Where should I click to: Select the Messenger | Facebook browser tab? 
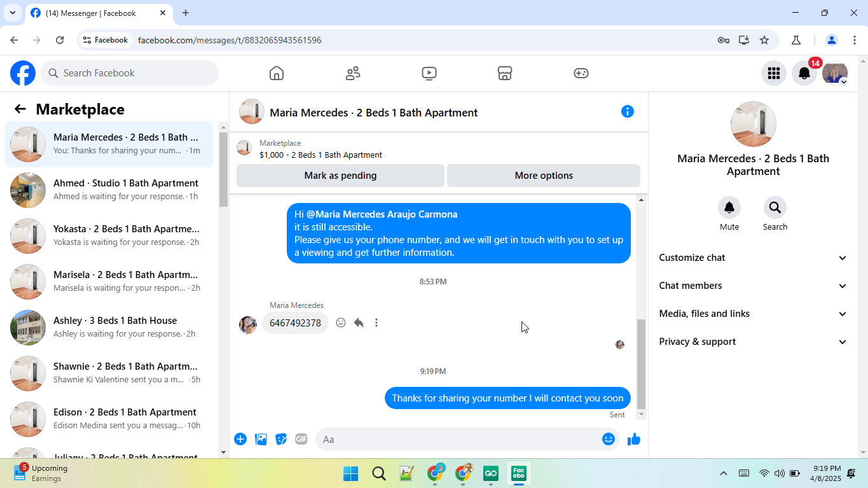pos(99,13)
